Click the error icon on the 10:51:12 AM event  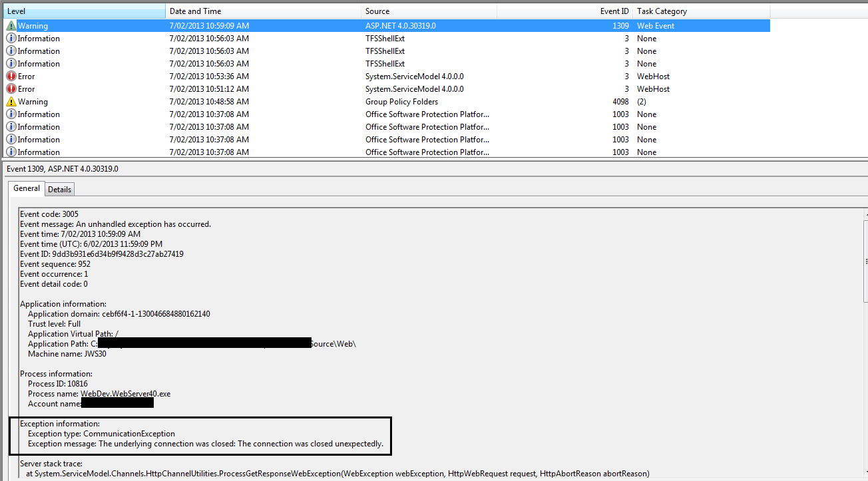(x=11, y=89)
